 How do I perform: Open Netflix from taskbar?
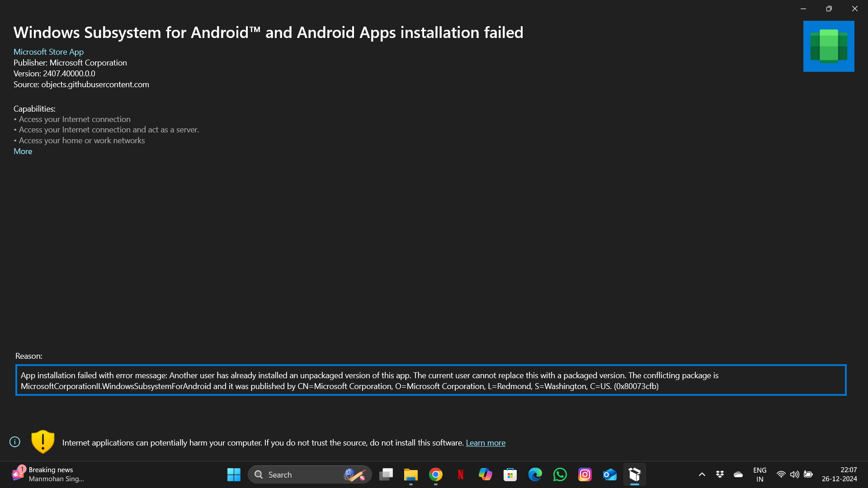461,474
